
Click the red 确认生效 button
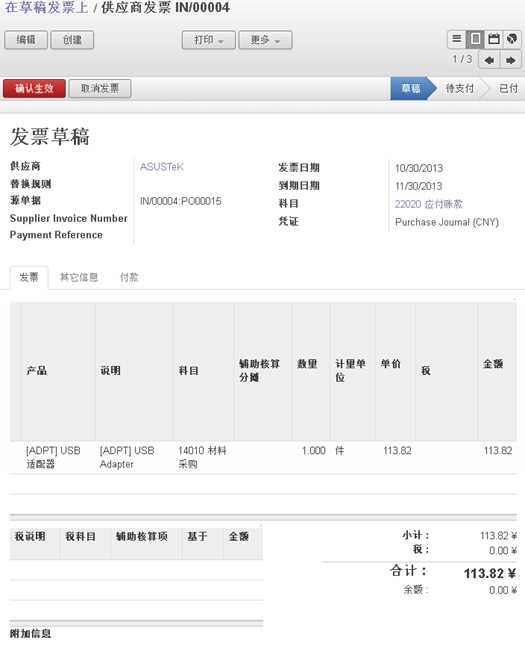(x=34, y=89)
